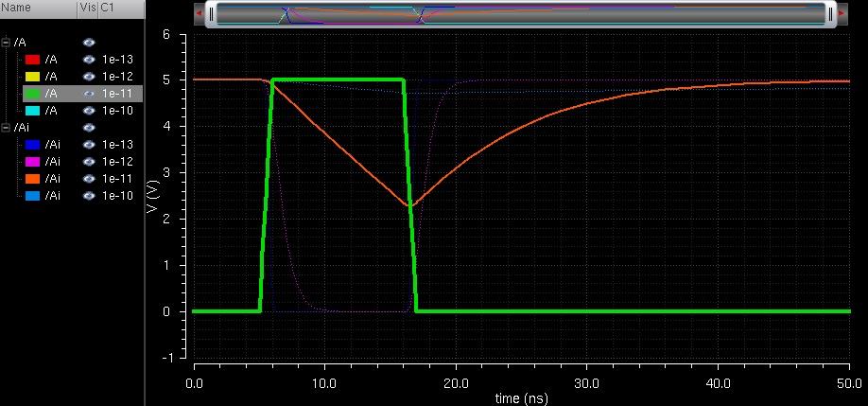This screenshot has height=406, width=868.
Task: Toggle eye icon for /Ai 1e-13 trace
Action: point(89,145)
